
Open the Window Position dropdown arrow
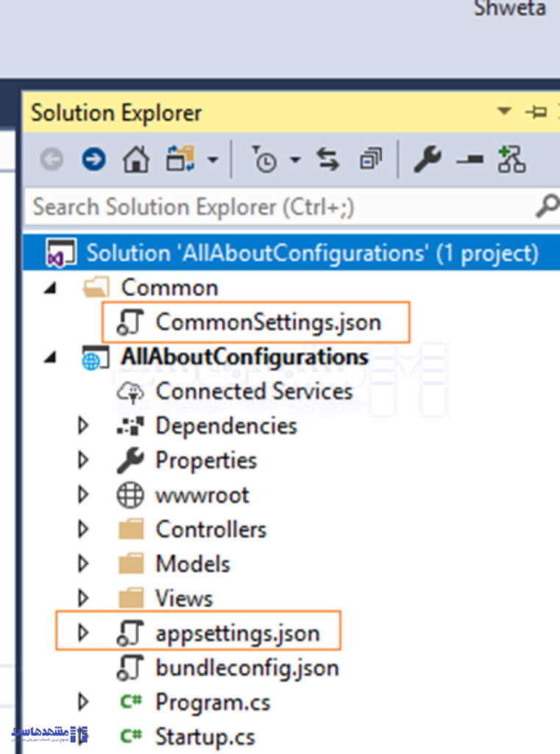click(504, 112)
